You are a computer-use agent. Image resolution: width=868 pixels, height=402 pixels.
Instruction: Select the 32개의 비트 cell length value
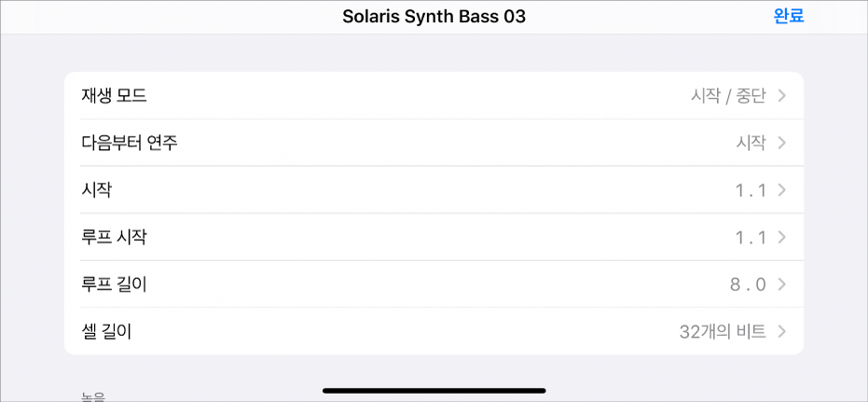coord(723,331)
